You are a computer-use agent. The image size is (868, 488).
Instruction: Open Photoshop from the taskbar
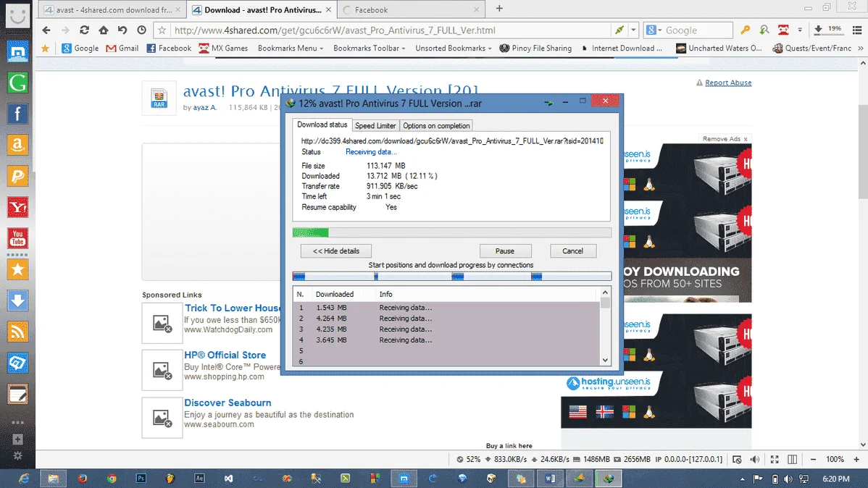coord(141,479)
